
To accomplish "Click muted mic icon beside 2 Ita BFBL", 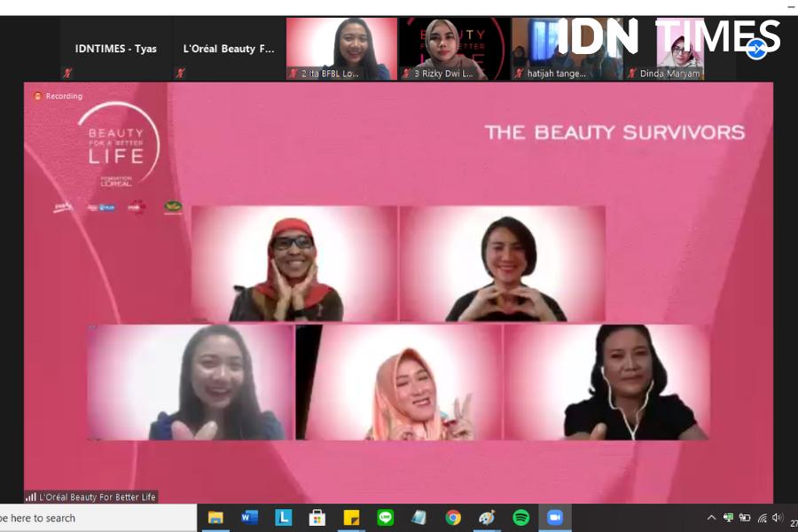I will [x=293, y=74].
